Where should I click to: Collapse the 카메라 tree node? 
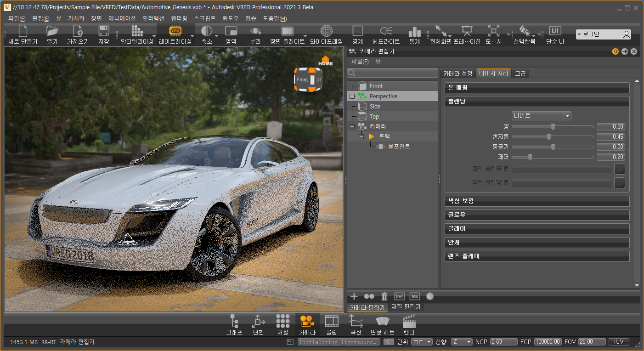352,126
